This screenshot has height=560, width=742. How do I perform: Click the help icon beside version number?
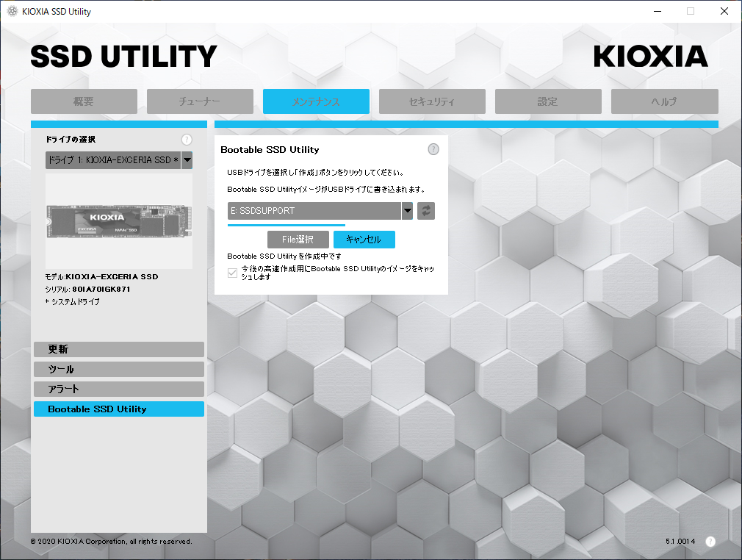coord(710,542)
